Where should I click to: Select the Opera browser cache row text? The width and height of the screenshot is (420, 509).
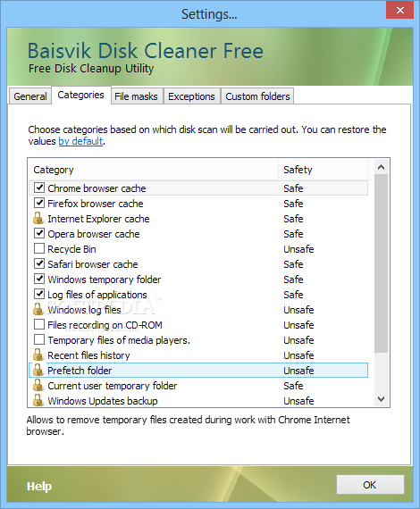coord(94,234)
